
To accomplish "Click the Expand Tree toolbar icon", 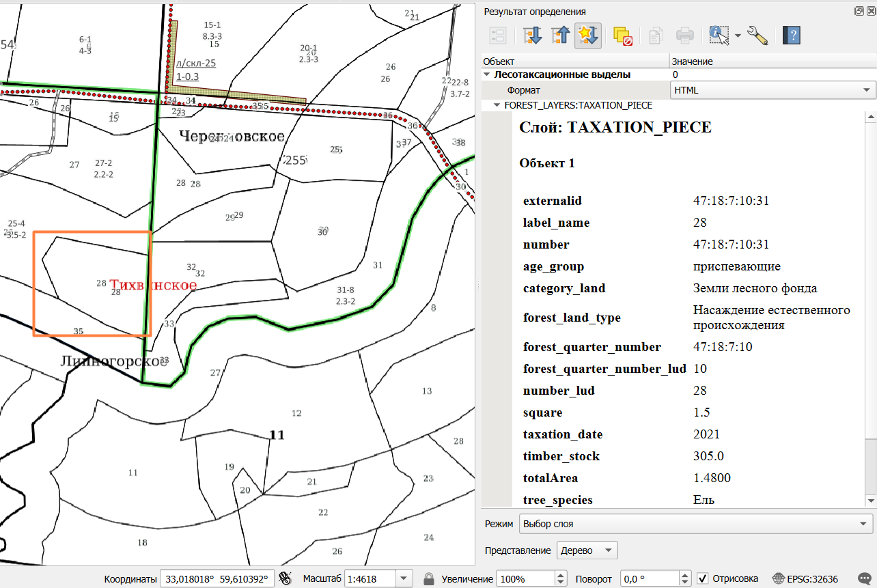I will 532,36.
